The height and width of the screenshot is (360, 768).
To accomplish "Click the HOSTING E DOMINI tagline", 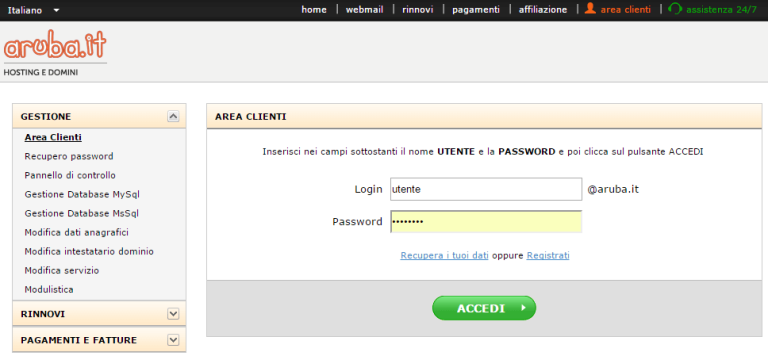I will [x=41, y=72].
